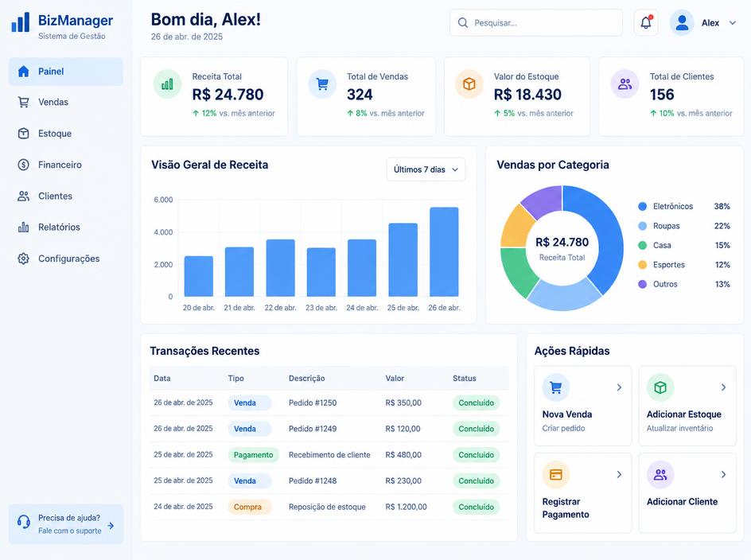Click the Adicionar Cliente quick action title

(682, 502)
